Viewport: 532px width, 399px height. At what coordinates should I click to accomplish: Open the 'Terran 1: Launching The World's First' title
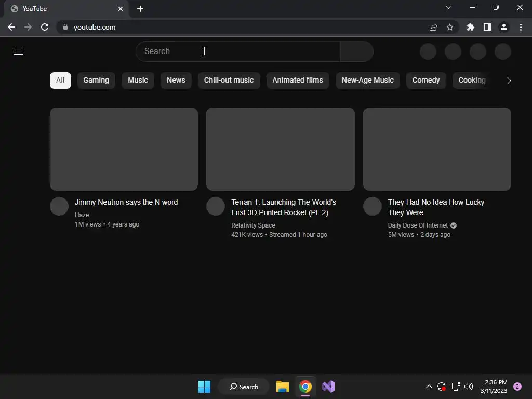(284, 207)
